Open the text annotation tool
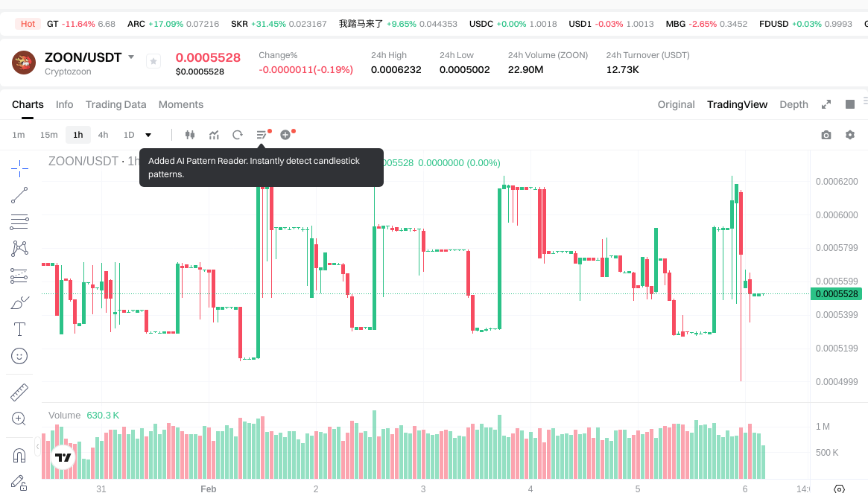Image resolution: width=868 pixels, height=493 pixels. coord(19,329)
